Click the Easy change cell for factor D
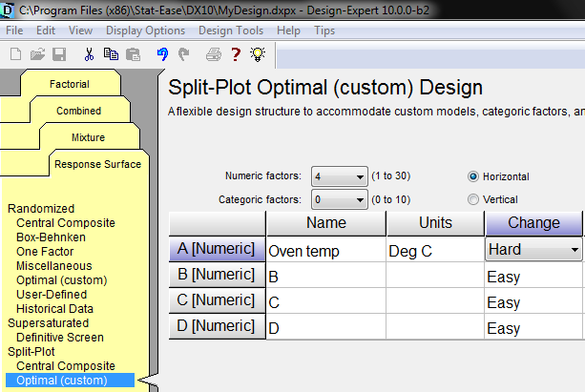Viewport: 585px width, 392px height. [533, 327]
